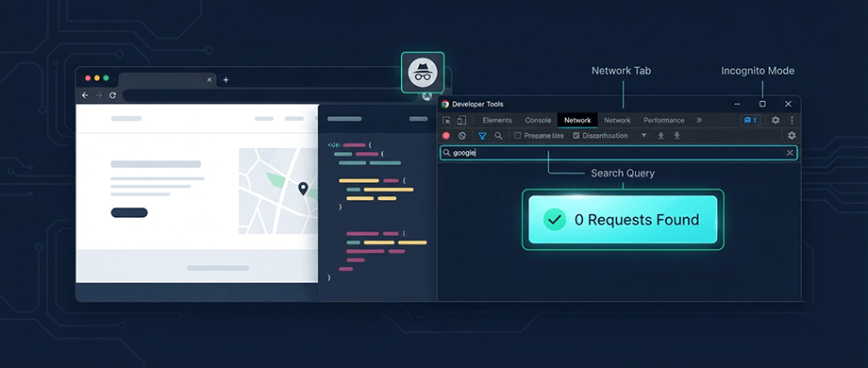Uncheck the 'Discanboation' checkbox
The height and width of the screenshot is (368, 868).
coord(576,136)
